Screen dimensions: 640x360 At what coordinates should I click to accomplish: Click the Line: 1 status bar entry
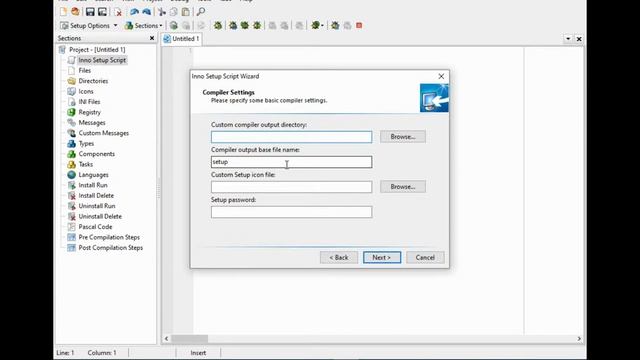pos(65,353)
